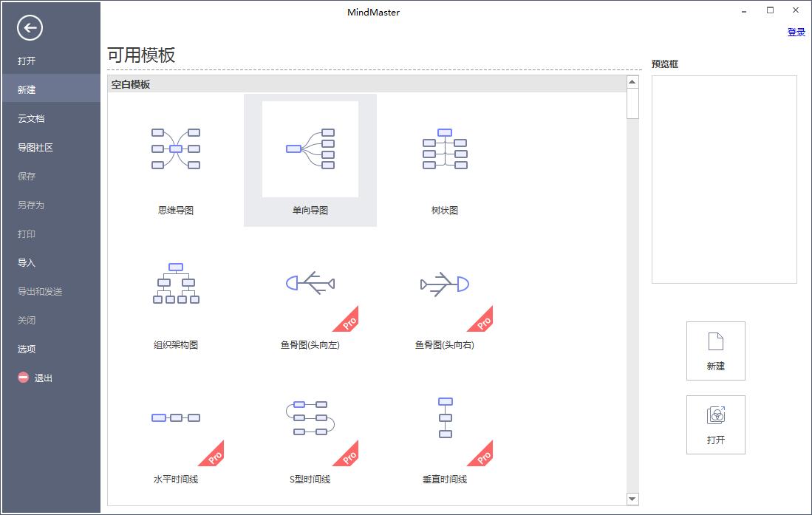Viewport: 812px width, 515px height.
Task: Choose the 组织架构图 template
Action: click(x=175, y=284)
